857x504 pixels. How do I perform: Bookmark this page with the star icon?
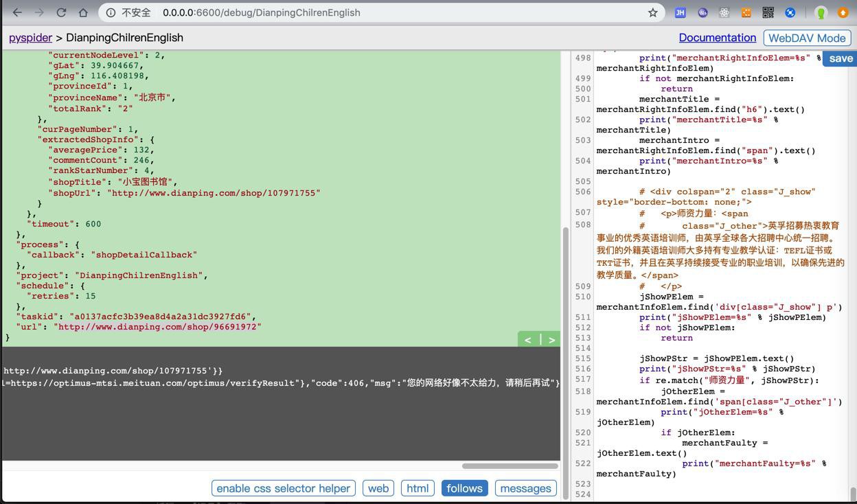652,12
